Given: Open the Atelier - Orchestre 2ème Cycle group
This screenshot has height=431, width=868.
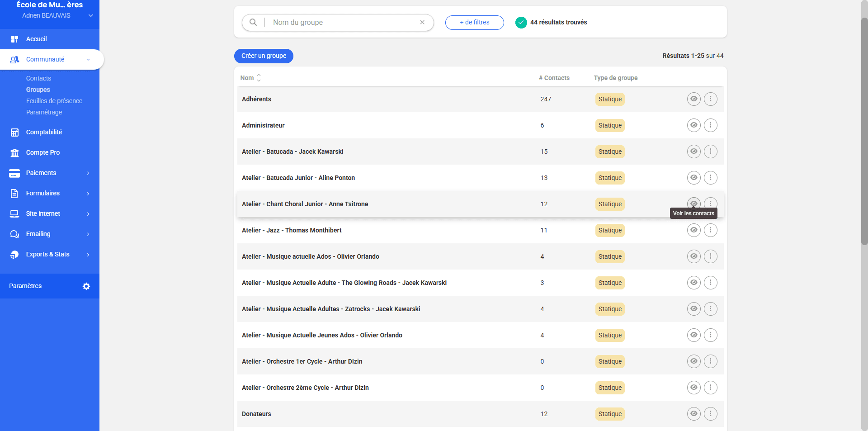Looking at the screenshot, I should (305, 388).
